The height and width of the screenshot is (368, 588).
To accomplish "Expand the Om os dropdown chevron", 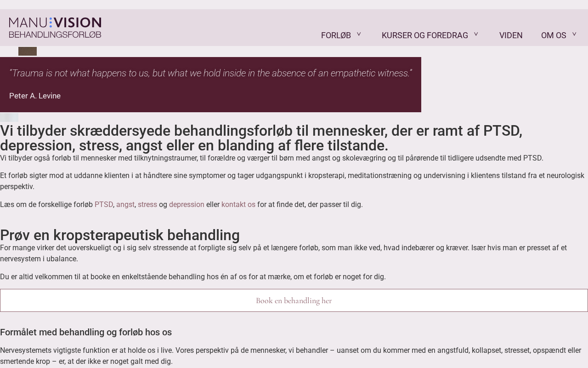I will click(574, 34).
